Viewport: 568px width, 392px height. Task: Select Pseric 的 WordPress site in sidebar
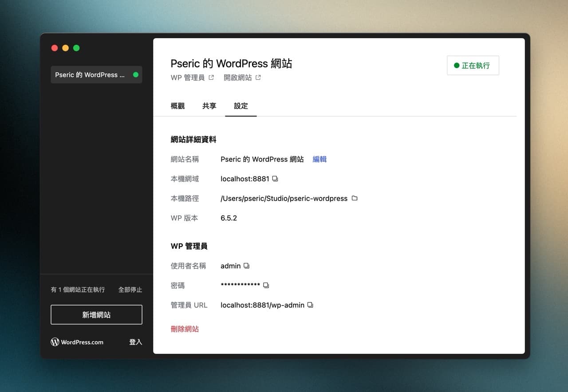click(x=96, y=74)
